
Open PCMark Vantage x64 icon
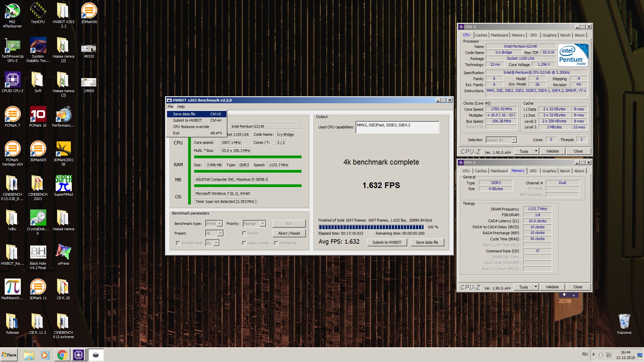coord(12,153)
